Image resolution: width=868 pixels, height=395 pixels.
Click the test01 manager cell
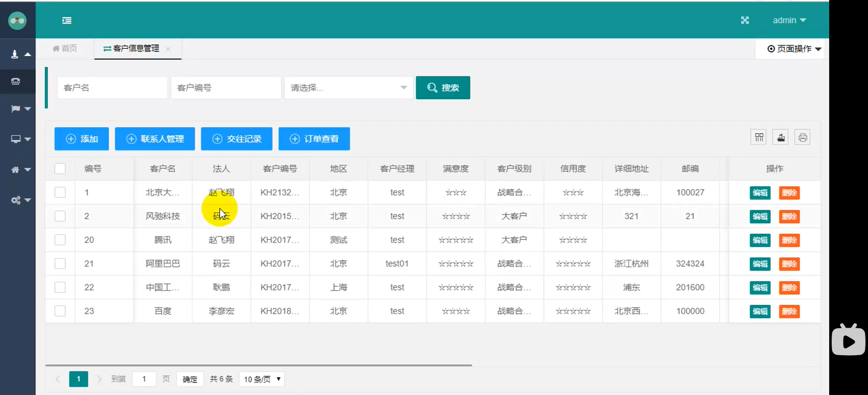click(397, 264)
